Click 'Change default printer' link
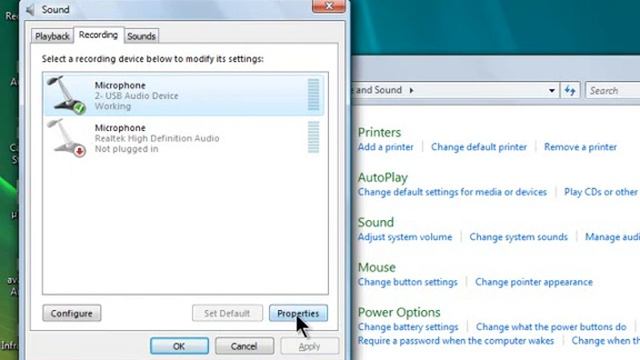 tap(479, 147)
